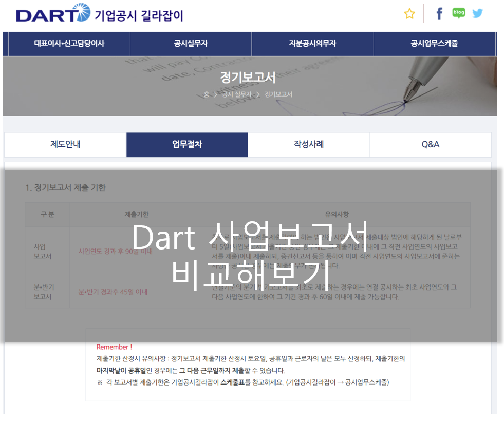Click the 분•반기 보고서 row label

coord(44,292)
